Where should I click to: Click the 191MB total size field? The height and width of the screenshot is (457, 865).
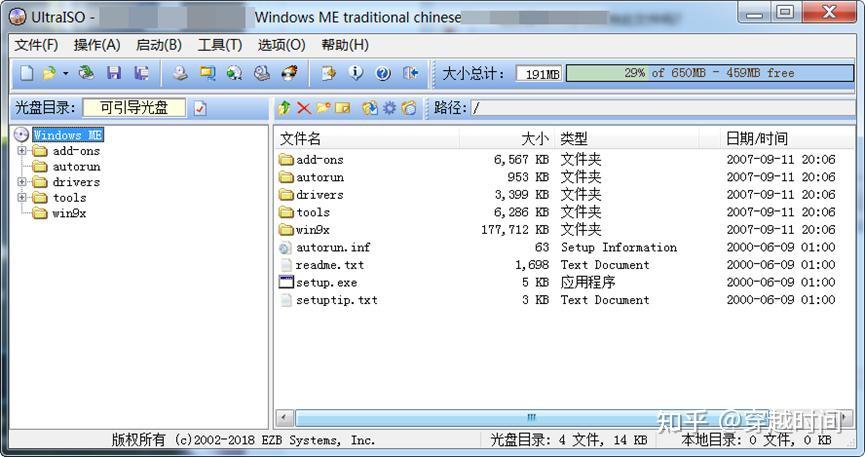click(539, 73)
